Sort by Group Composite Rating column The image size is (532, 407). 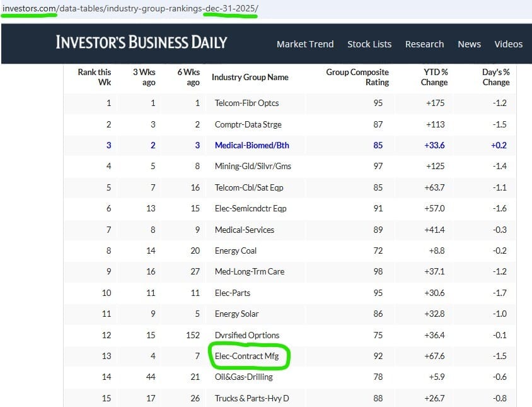(x=357, y=77)
